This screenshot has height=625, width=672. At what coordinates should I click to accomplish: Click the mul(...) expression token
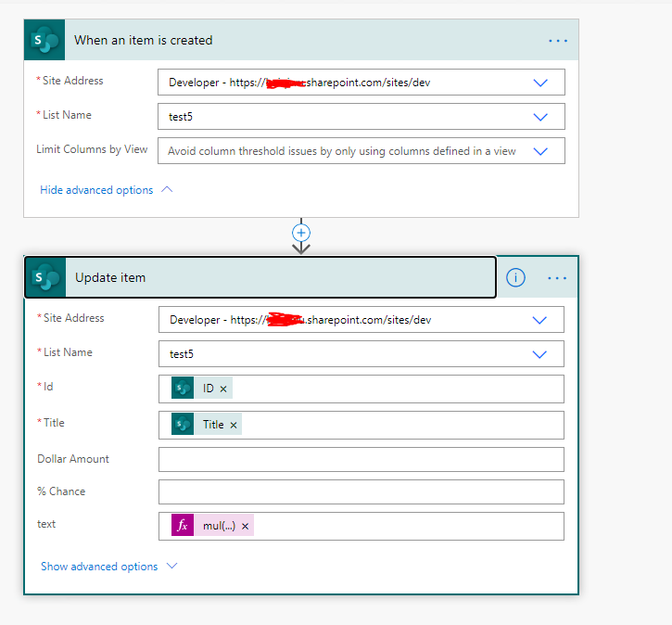[213, 525]
